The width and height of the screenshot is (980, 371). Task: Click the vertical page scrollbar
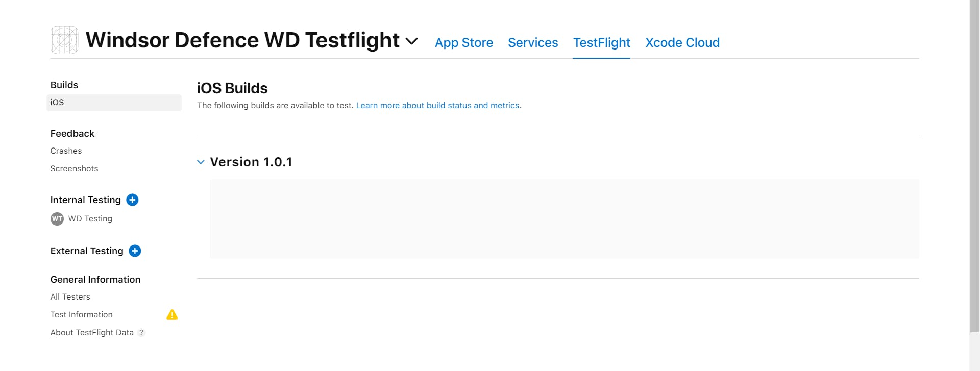pos(974,163)
